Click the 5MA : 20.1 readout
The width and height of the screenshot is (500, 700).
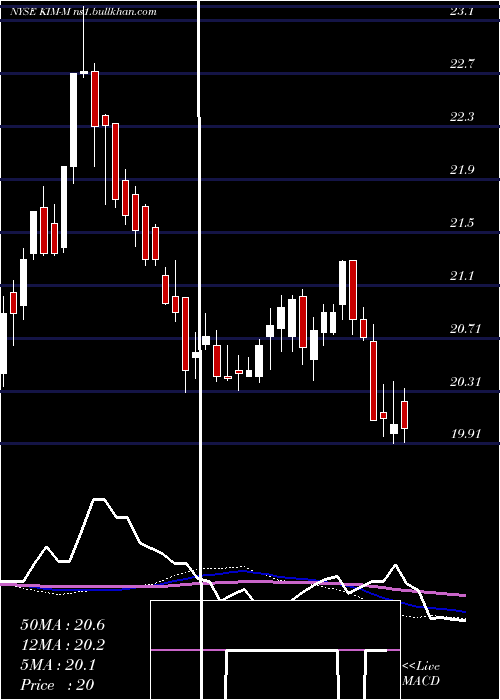coord(58,665)
